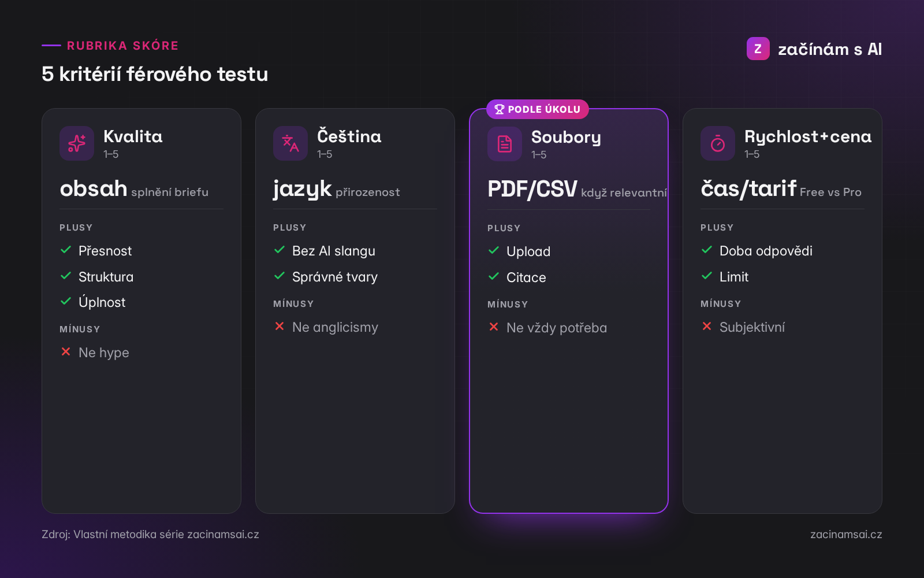
Task: Click the Free vs Pro subtitle
Action: (x=830, y=192)
